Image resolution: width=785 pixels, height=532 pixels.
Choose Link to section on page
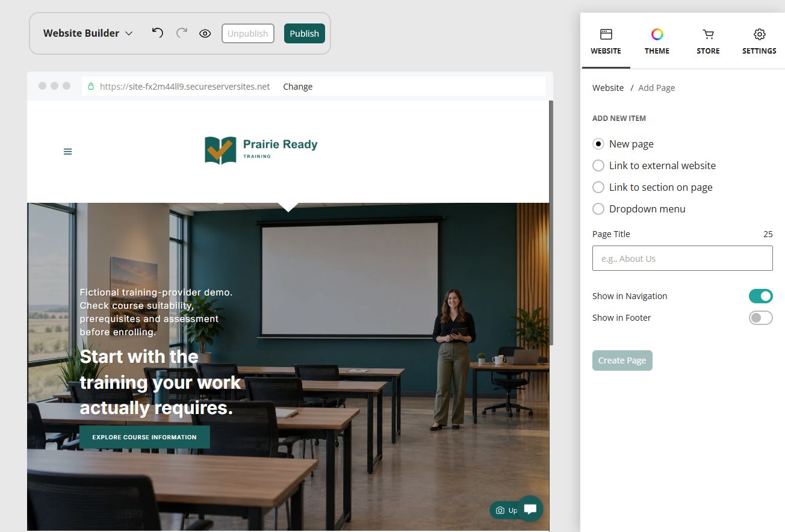click(598, 187)
